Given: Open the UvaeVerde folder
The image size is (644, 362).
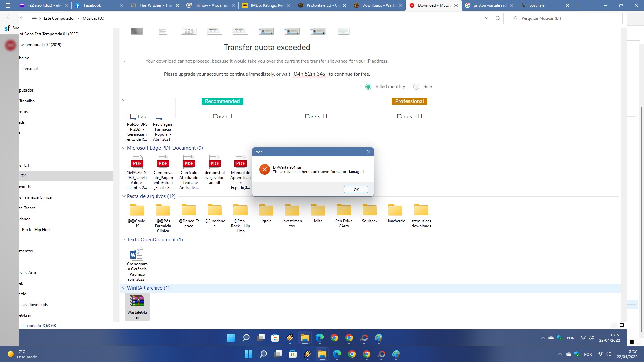Looking at the screenshot, I should click(x=395, y=213).
